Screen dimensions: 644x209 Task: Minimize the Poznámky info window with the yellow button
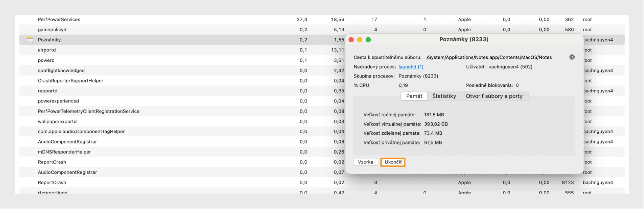point(360,40)
